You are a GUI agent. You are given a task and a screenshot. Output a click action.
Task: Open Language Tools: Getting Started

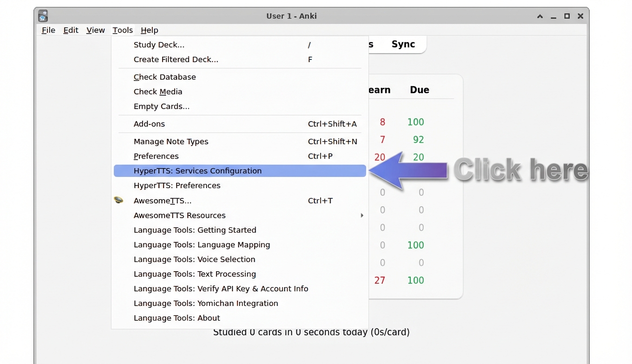click(x=195, y=230)
